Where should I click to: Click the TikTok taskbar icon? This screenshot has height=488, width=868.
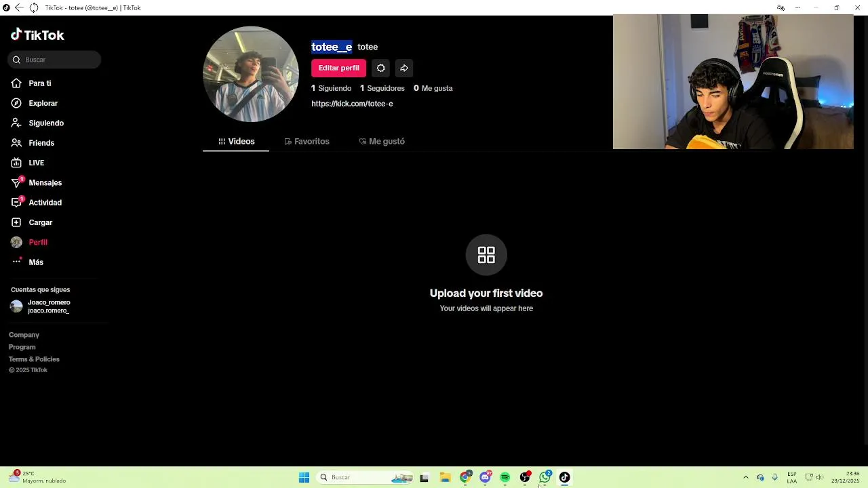pos(565,477)
